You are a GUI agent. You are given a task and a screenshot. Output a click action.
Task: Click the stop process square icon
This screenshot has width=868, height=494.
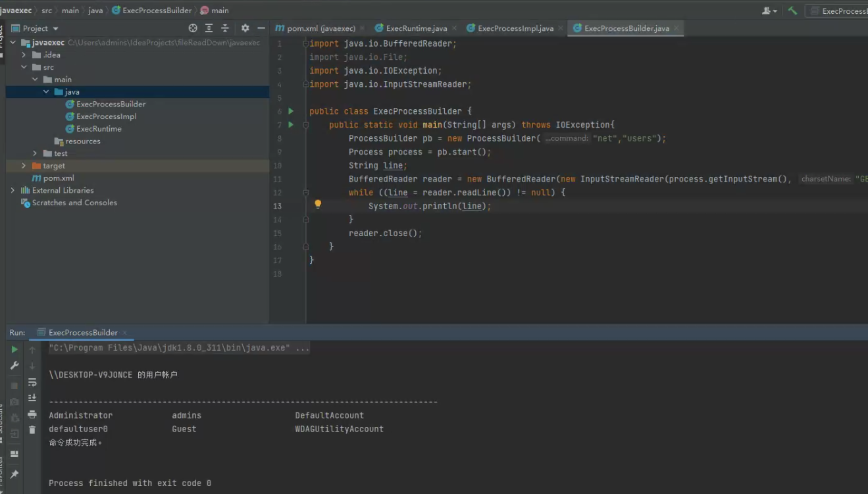pyautogui.click(x=14, y=385)
